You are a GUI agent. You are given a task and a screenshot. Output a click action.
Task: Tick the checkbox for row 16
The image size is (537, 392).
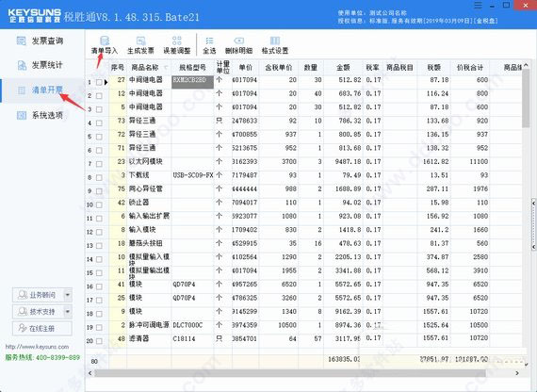pyautogui.click(x=99, y=286)
